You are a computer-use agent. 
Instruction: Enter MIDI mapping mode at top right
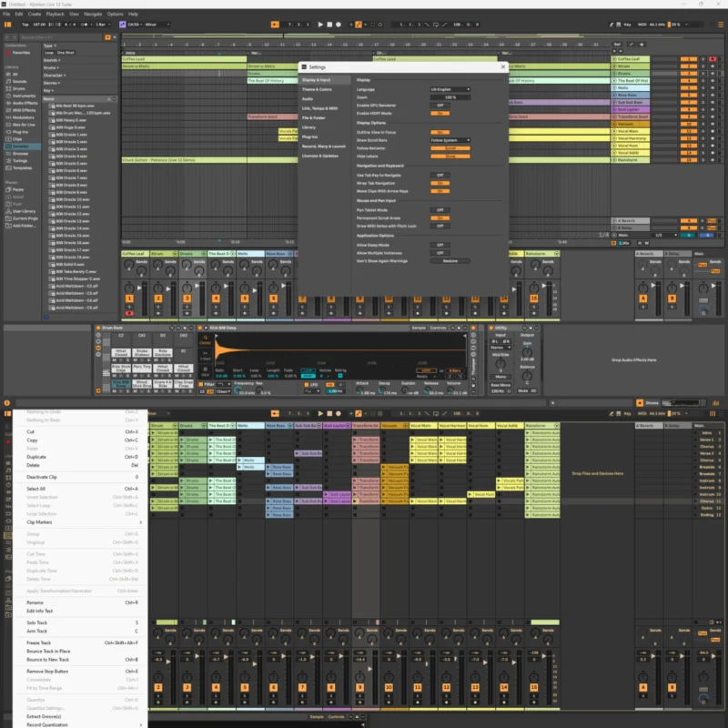point(642,25)
